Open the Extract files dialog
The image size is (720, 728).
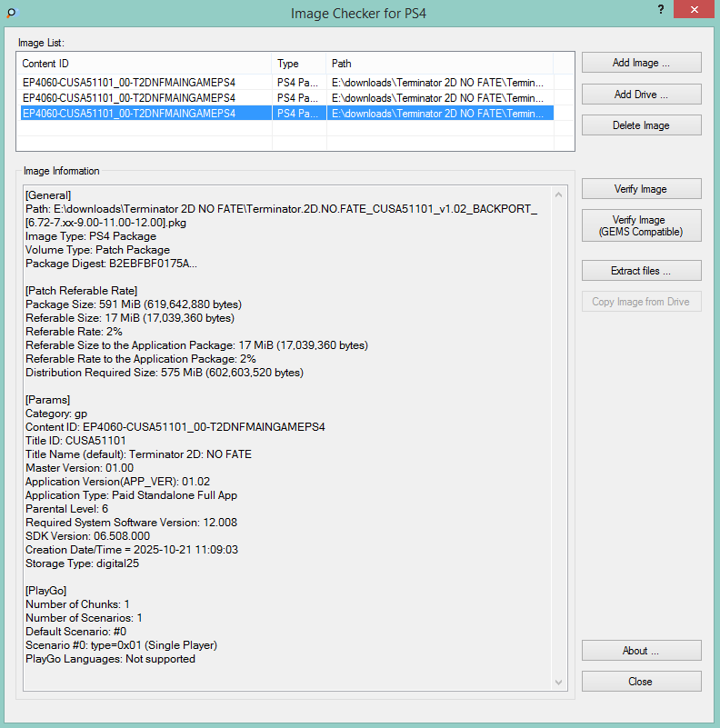[641, 271]
